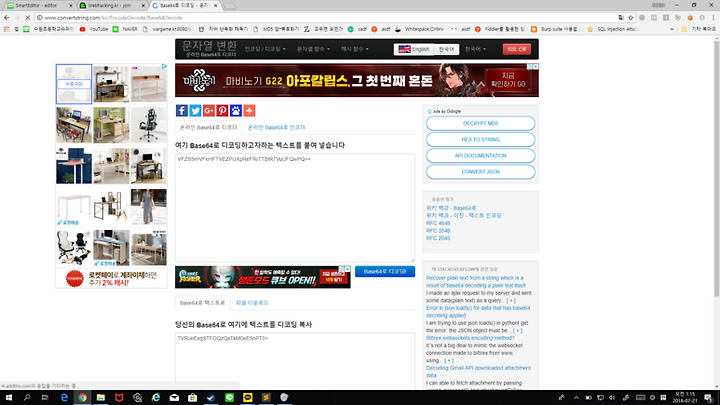
Task: Open more sharing options plus icon
Action: (x=249, y=110)
